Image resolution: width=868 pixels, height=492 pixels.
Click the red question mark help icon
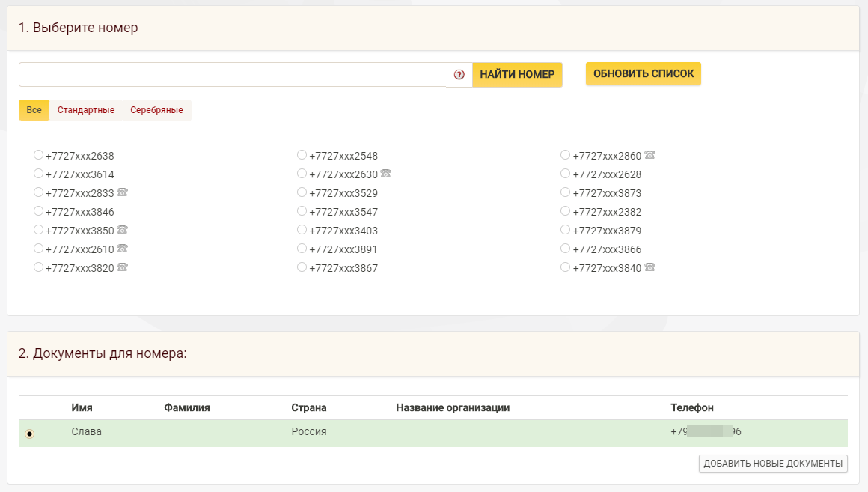459,74
